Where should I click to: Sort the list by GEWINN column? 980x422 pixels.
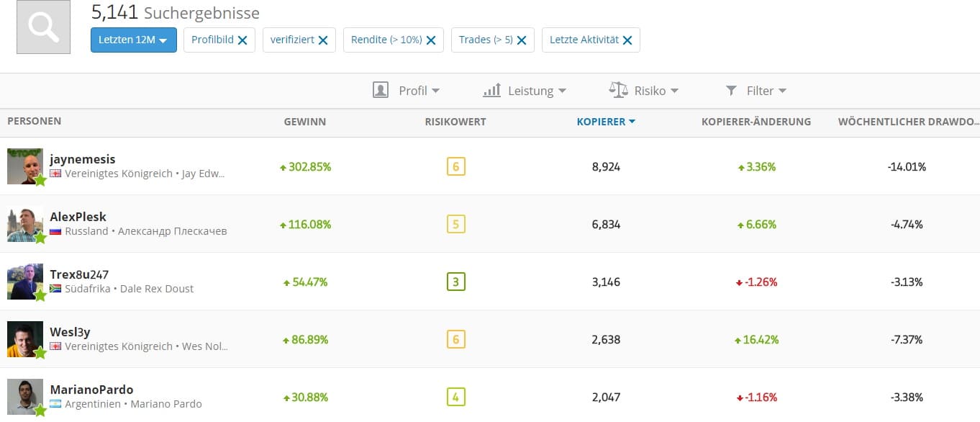(x=304, y=122)
